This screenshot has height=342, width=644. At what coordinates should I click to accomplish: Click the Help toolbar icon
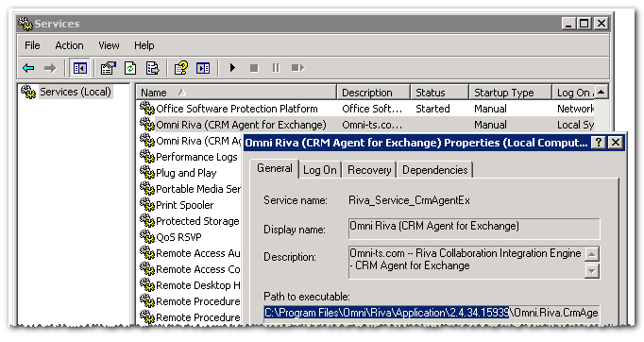181,68
